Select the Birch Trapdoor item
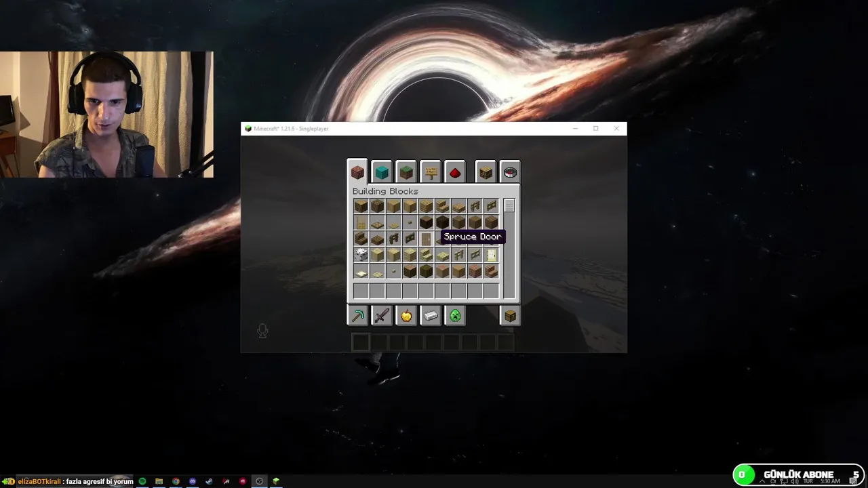Screen dimensions: 868x488 tap(361, 271)
